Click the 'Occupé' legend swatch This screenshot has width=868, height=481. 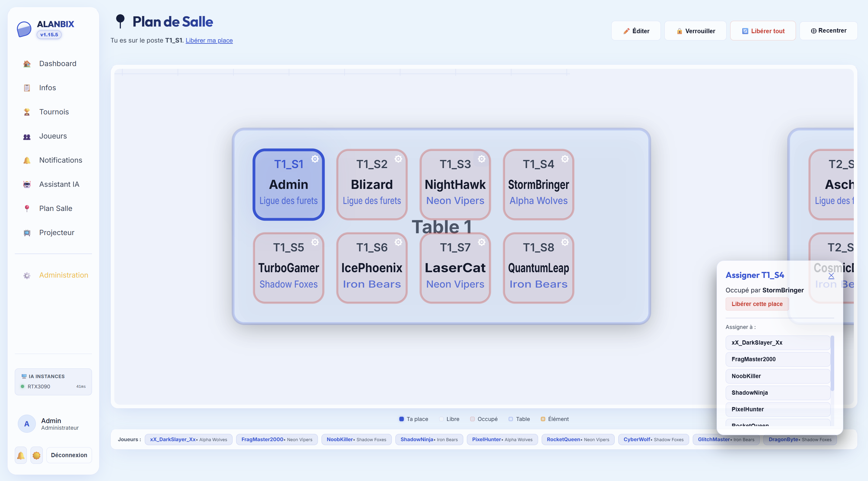pos(472,419)
